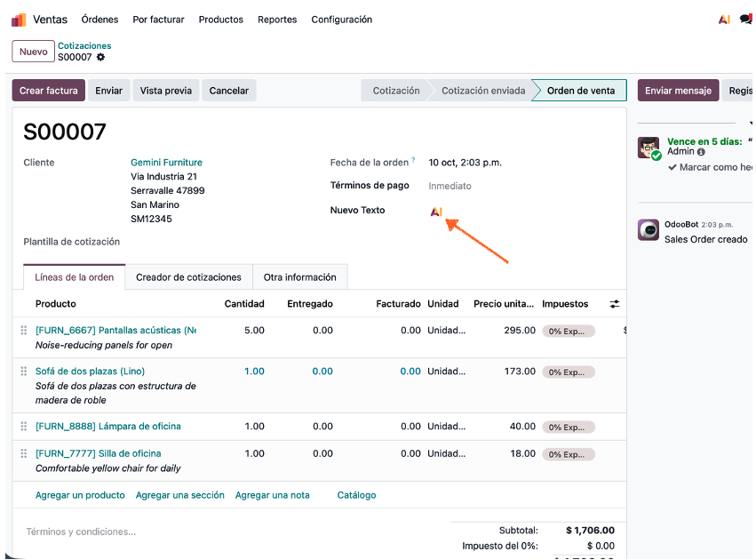The width and height of the screenshot is (756, 560).
Task: Click the drag handle for the Silla de oficina line
Action: coord(24,454)
